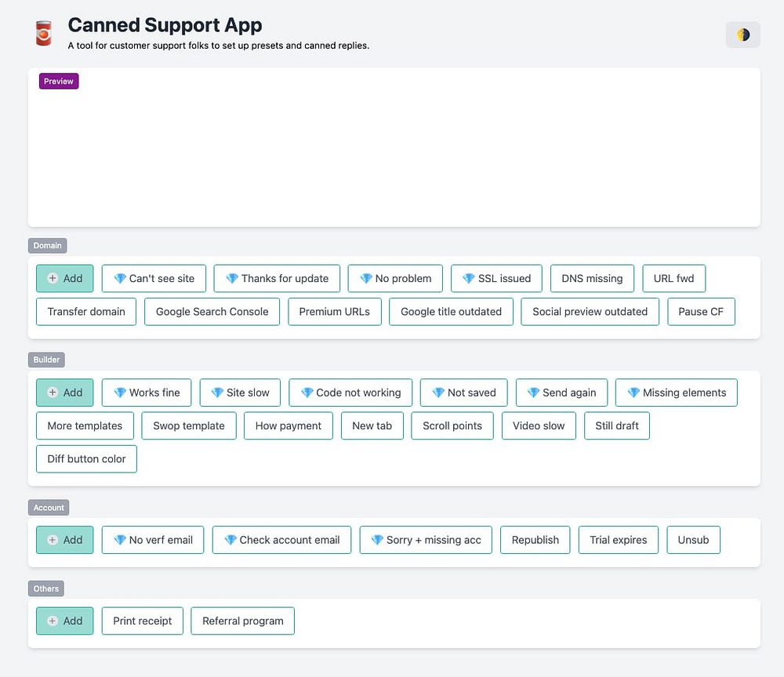This screenshot has width=784, height=677.
Task: Add a new Domain canned reply
Action: click(64, 278)
